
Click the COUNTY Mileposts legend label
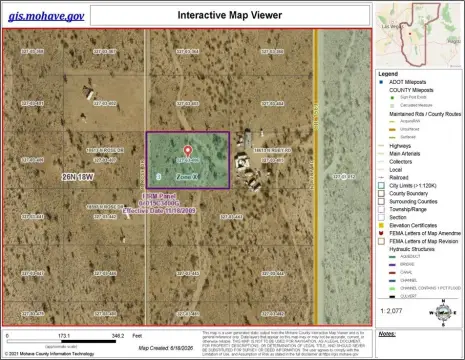(x=411, y=90)
